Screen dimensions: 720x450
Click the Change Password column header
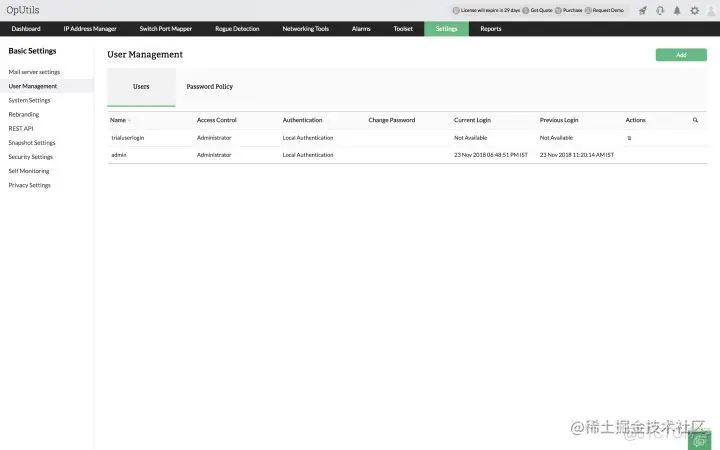pos(392,120)
